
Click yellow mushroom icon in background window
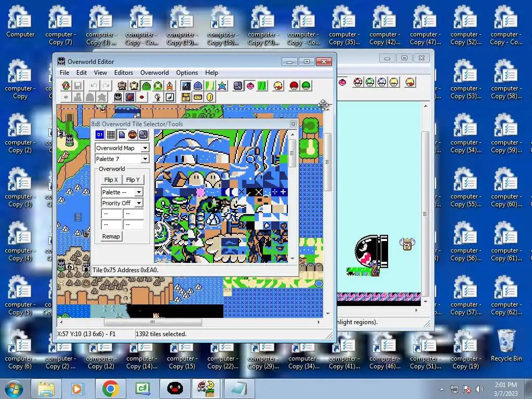(394, 82)
